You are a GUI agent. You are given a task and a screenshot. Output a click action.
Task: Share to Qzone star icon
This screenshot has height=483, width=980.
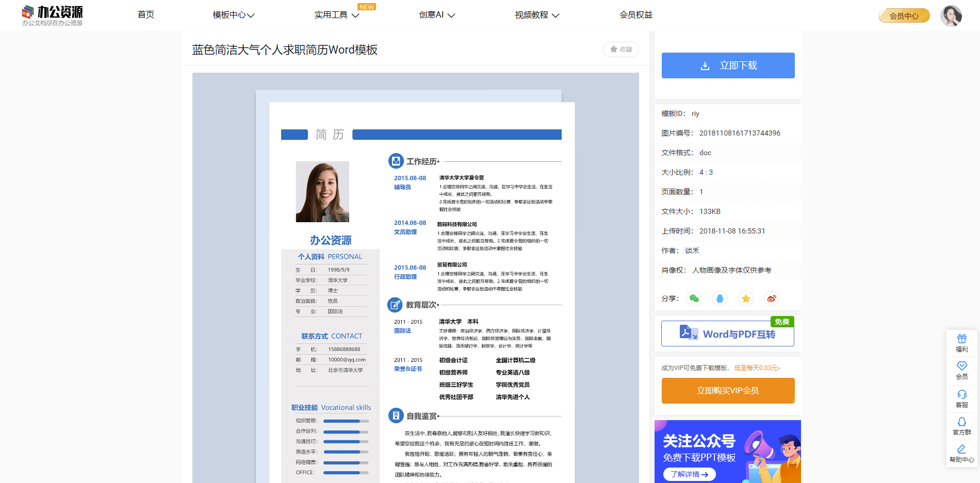click(x=746, y=298)
